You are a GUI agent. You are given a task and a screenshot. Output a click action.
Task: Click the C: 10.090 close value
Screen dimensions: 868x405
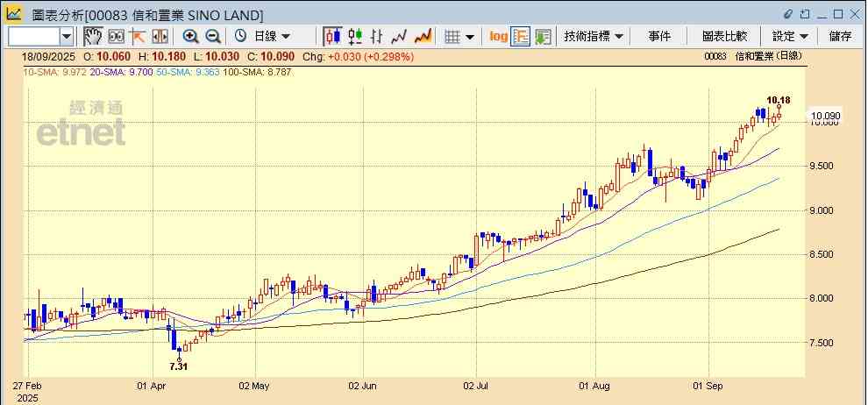coord(271,56)
